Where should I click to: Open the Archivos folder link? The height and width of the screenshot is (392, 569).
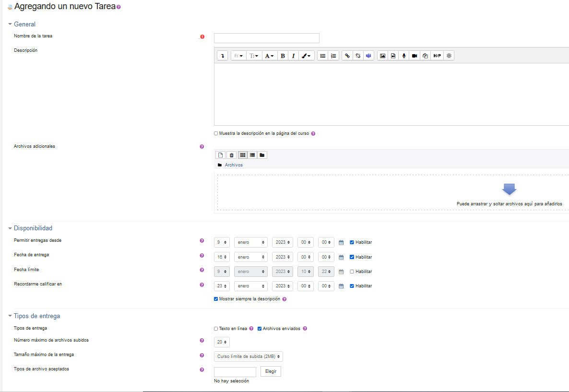pyautogui.click(x=234, y=165)
